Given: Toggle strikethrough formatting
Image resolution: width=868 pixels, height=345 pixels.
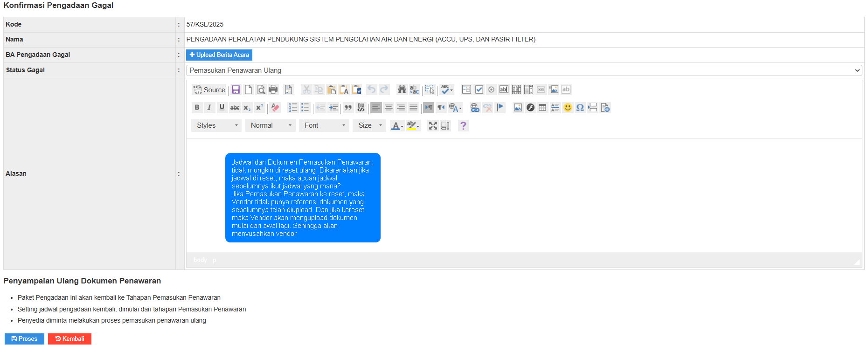Looking at the screenshot, I should 235,108.
